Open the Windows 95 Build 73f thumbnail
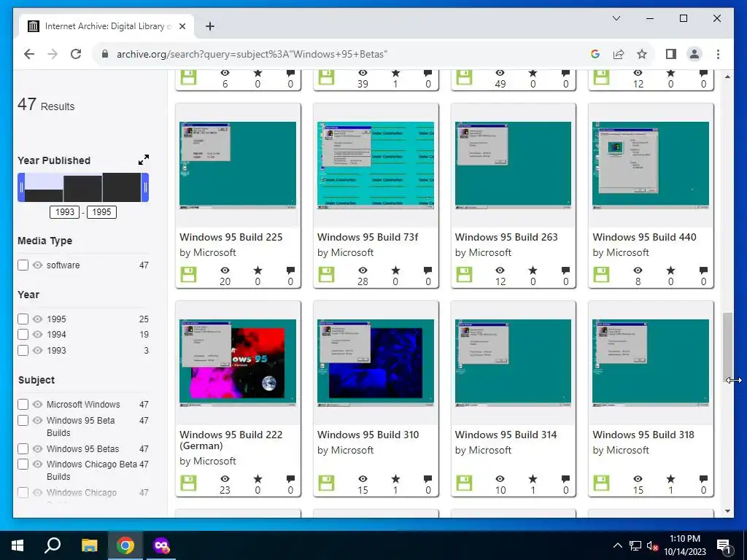Viewport: 747px width, 560px height. point(376,166)
